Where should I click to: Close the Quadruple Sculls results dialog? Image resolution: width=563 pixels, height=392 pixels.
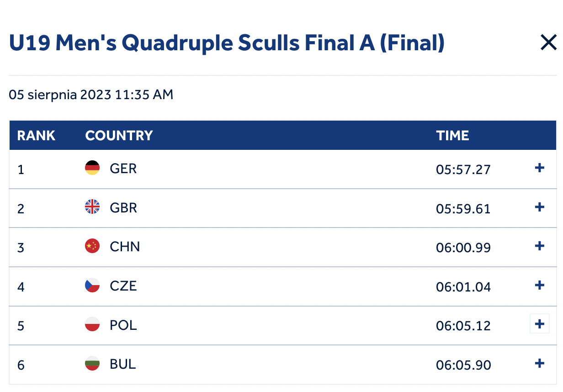pyautogui.click(x=548, y=43)
